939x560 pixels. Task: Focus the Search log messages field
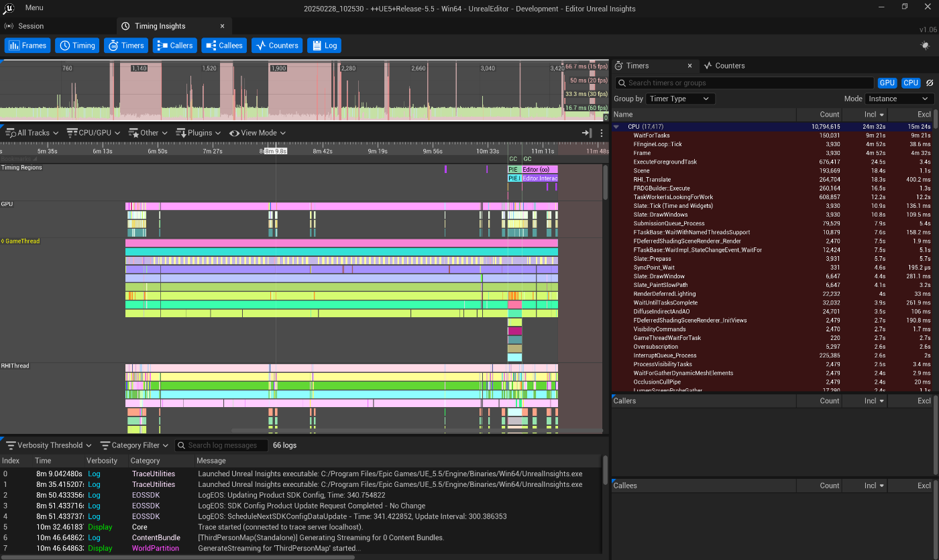(x=221, y=445)
